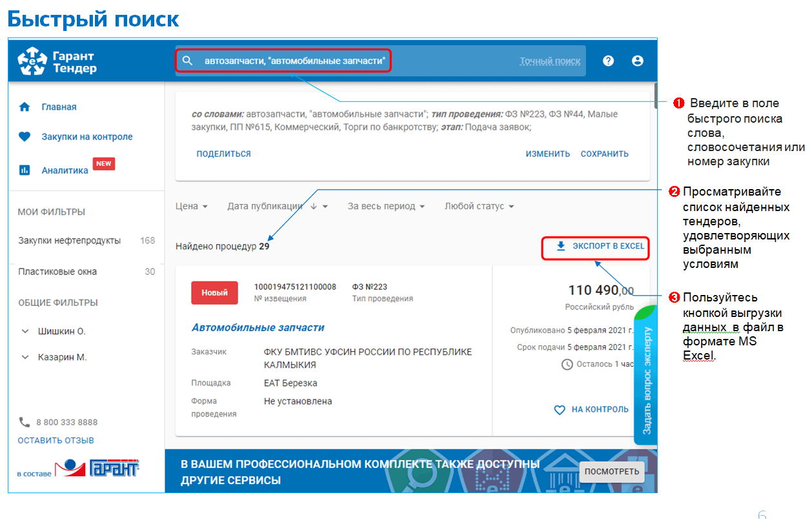Image resolution: width=812 pixels, height=519 pixels.
Task: Open the Любой статус dropdown
Action: tap(479, 207)
